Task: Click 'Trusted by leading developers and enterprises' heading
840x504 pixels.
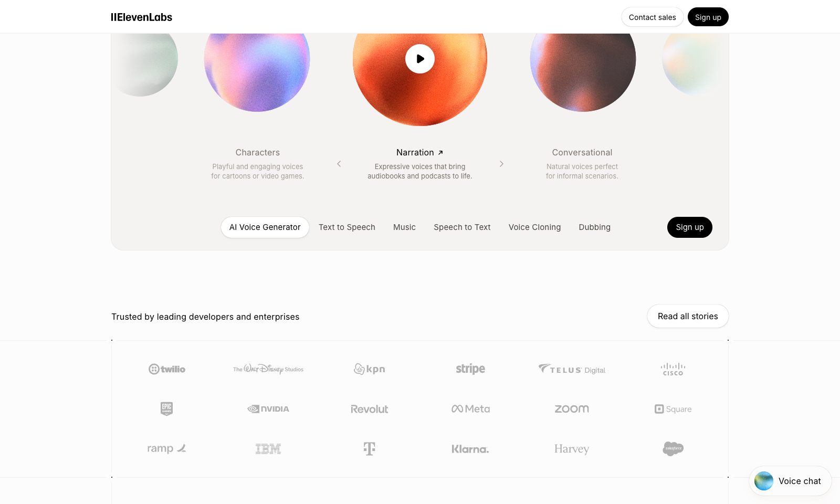Action: [205, 317]
